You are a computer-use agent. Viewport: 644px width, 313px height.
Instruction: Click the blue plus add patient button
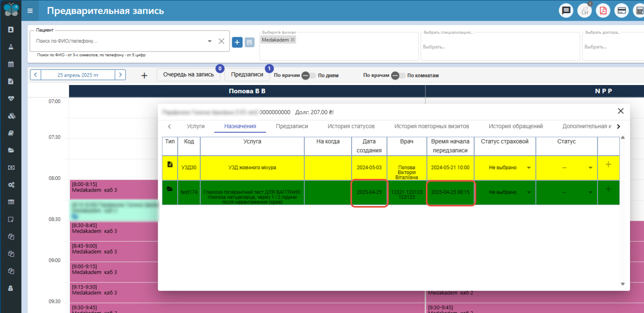pos(237,42)
